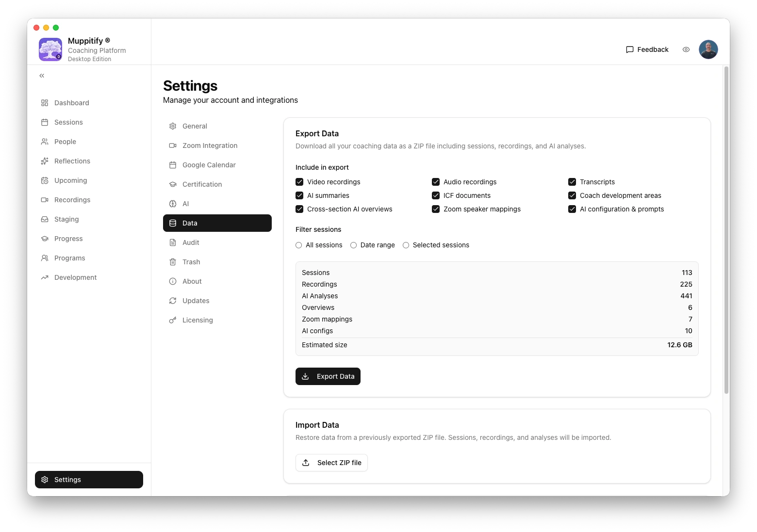The image size is (757, 532).
Task: Open the user profile avatar
Action: coord(708,49)
